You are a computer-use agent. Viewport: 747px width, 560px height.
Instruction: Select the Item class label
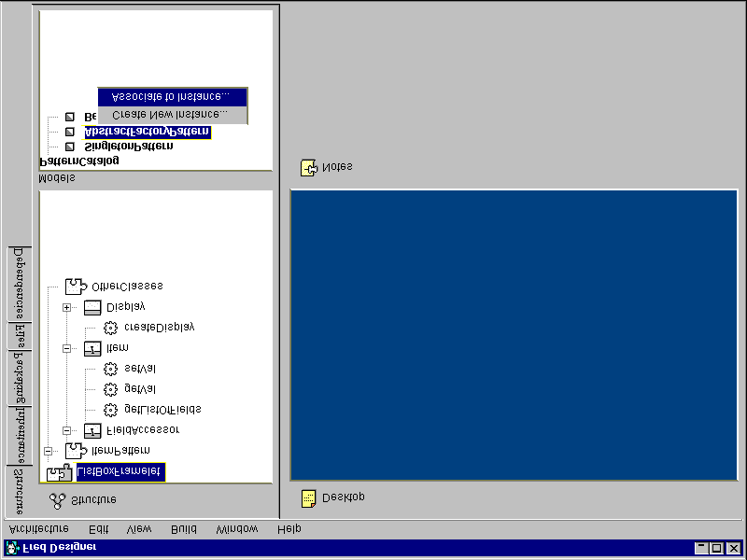click(118, 348)
